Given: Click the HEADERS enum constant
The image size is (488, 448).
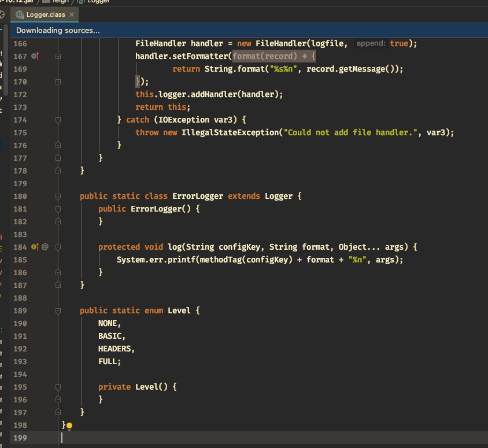Looking at the screenshot, I should coord(114,349).
